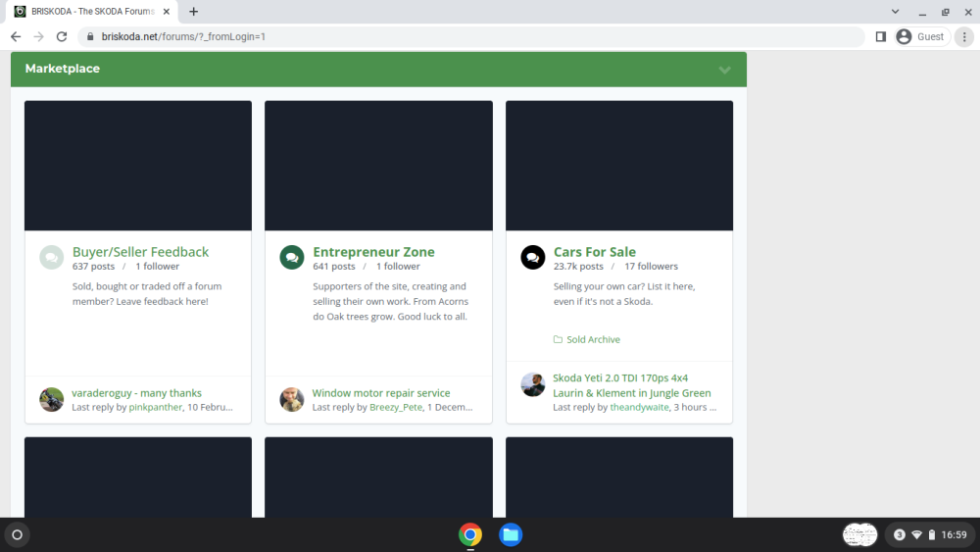Open the Marketplace category heading
980x552 pixels.
click(63, 69)
